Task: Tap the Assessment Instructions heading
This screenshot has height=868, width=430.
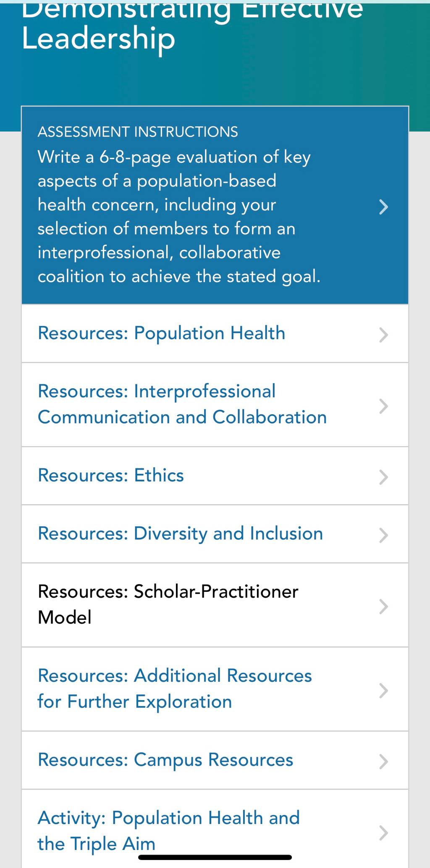Action: pos(138,132)
